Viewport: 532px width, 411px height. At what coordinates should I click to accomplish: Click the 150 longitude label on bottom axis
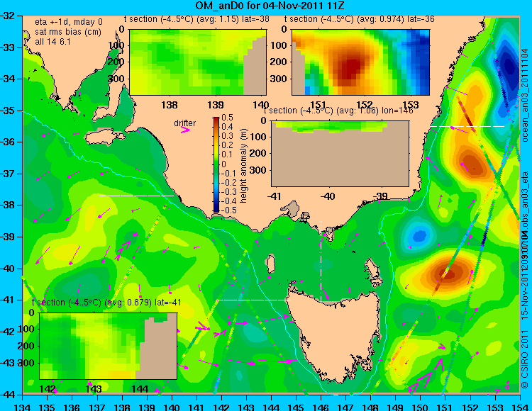click(x=420, y=407)
